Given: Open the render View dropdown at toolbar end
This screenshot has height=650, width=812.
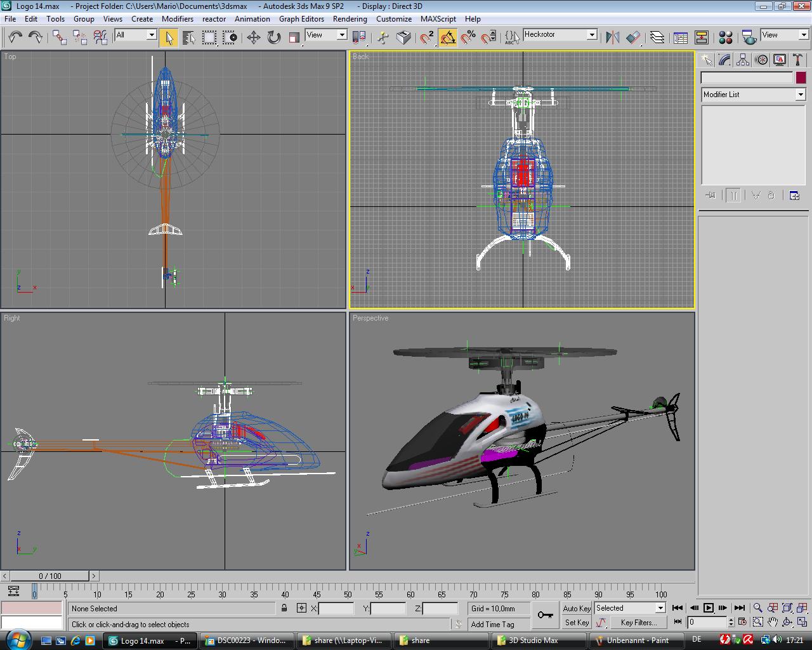Looking at the screenshot, I should pyautogui.click(x=785, y=35).
